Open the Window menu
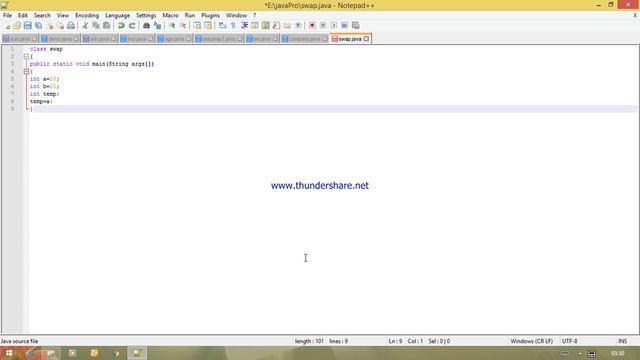This screenshot has height=360, width=640. (x=236, y=16)
